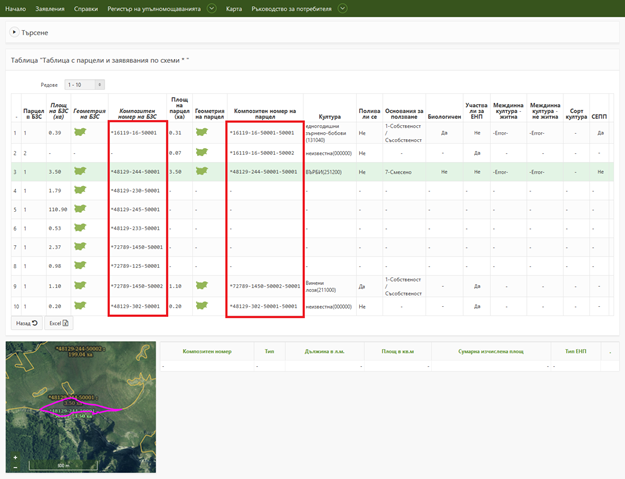Click БЗС geometry icon in row 1
625x479 pixels.
tap(80, 132)
